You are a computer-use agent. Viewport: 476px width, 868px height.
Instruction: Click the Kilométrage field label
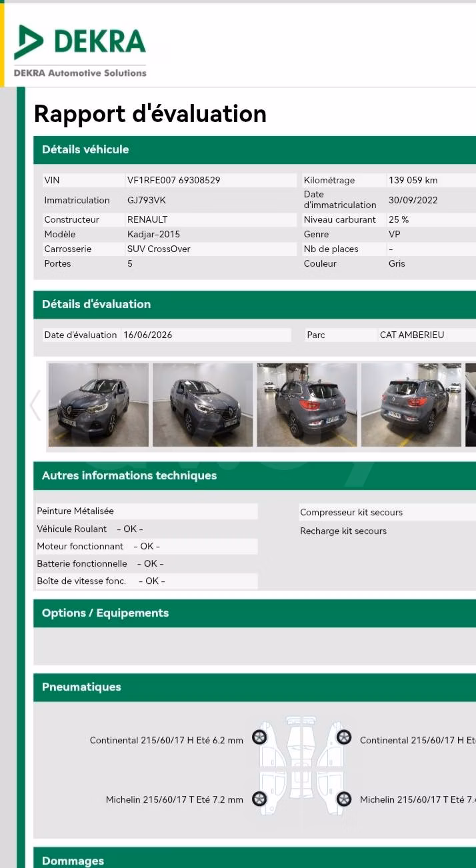(329, 180)
